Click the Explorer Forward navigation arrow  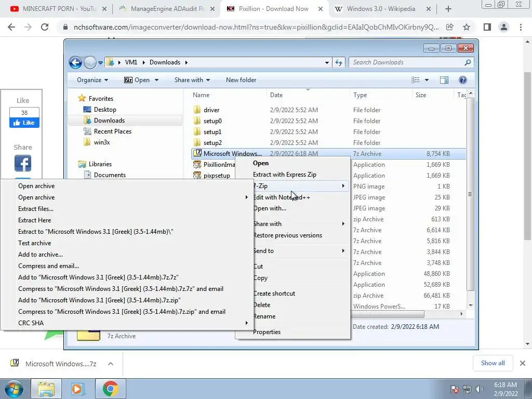tap(90, 62)
